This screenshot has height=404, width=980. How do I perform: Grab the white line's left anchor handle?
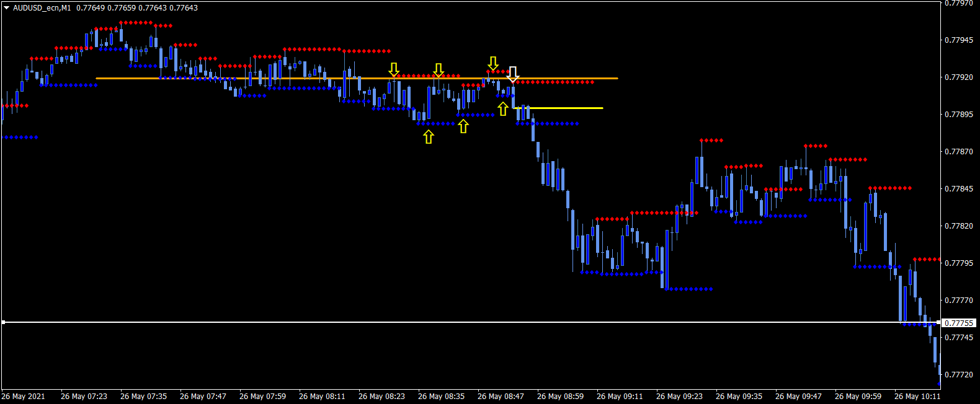[x=3, y=322]
